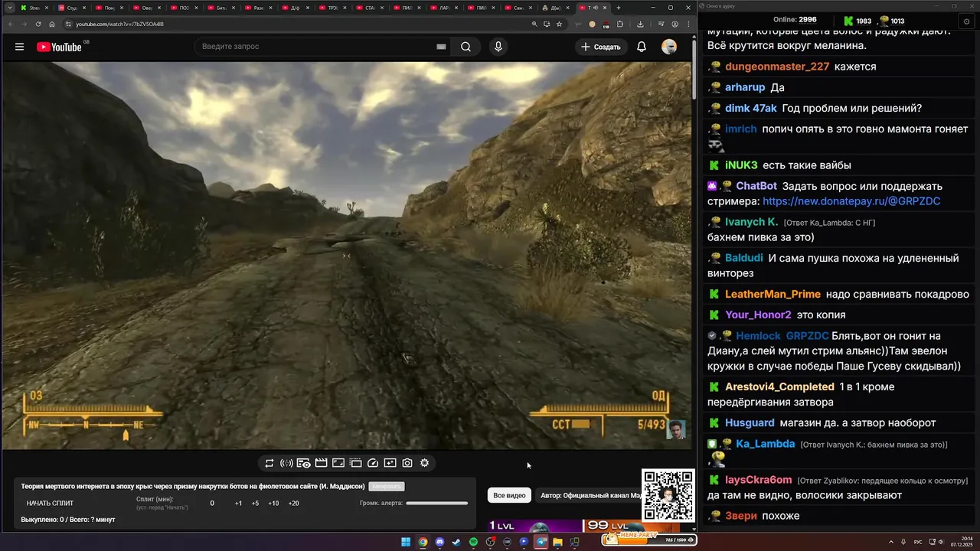Open the on-screen keyboard in search box

point(441,47)
